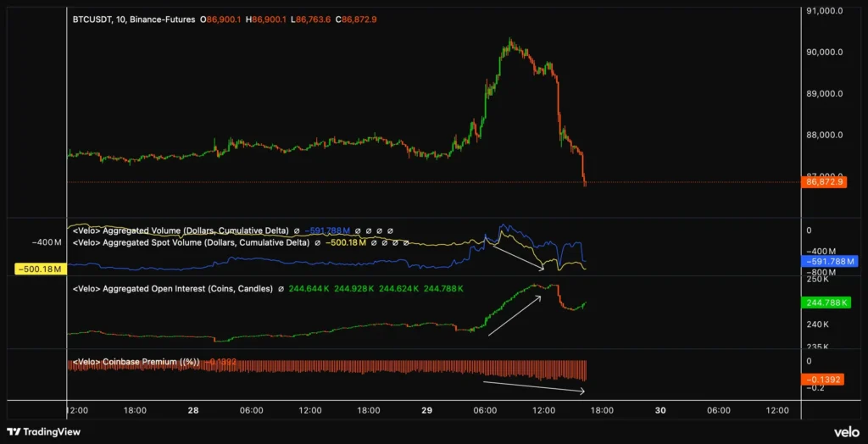Open the Aggregated Spot Volume indicator legend
868x444 pixels.
pyautogui.click(x=192, y=242)
